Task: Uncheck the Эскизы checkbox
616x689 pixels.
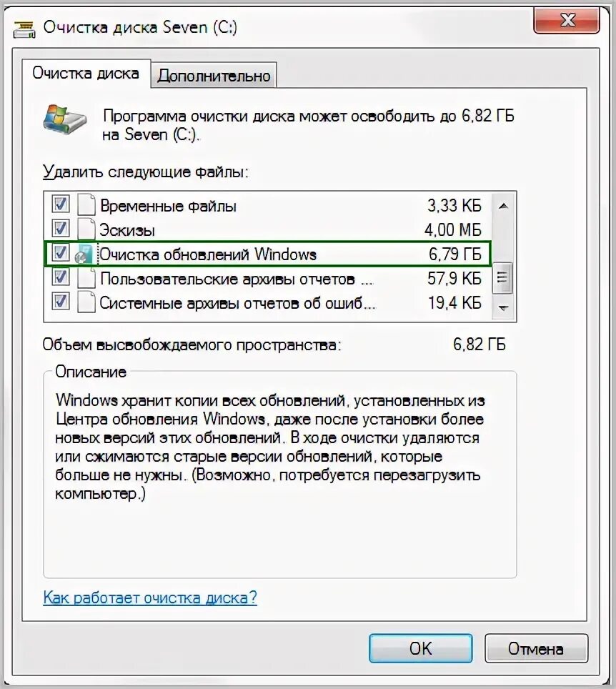Action: coord(60,229)
